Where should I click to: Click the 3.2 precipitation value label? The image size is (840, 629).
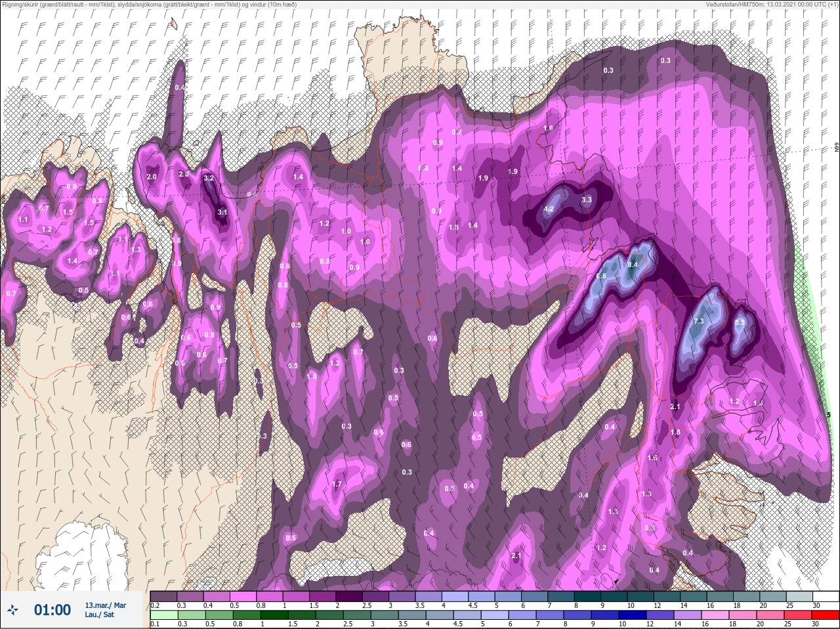pos(209,178)
